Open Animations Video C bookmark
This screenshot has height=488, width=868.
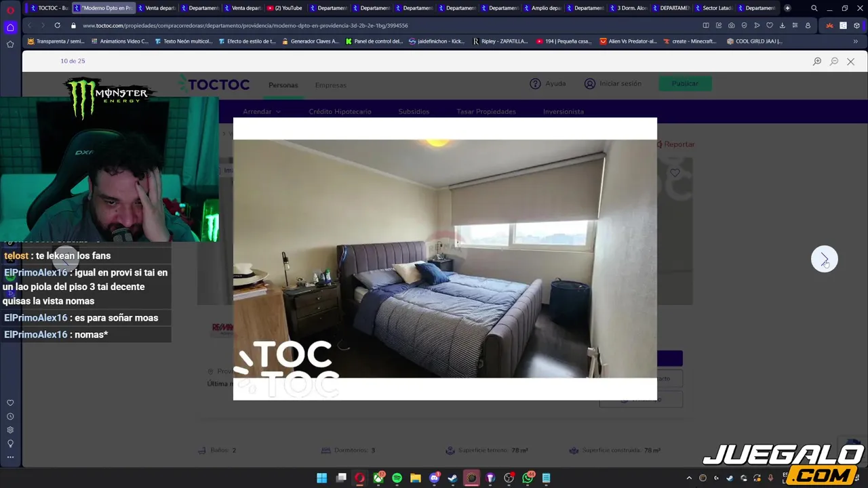(119, 41)
